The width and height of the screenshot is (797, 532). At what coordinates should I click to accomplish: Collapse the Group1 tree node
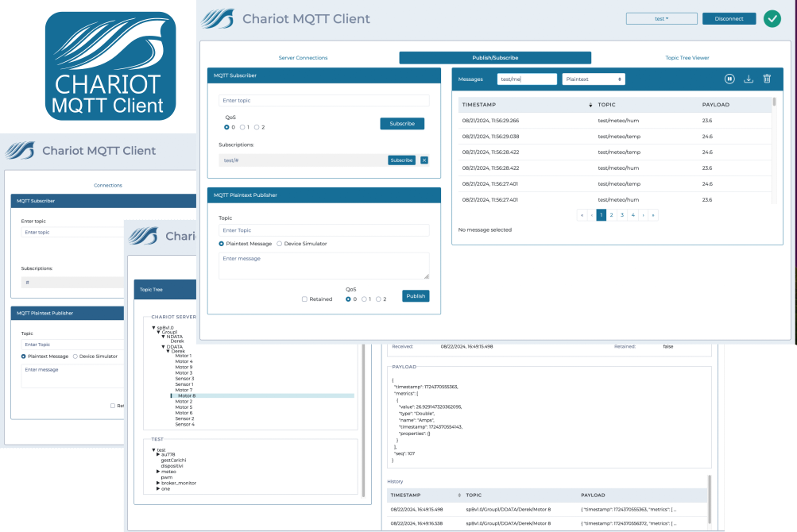(x=159, y=332)
